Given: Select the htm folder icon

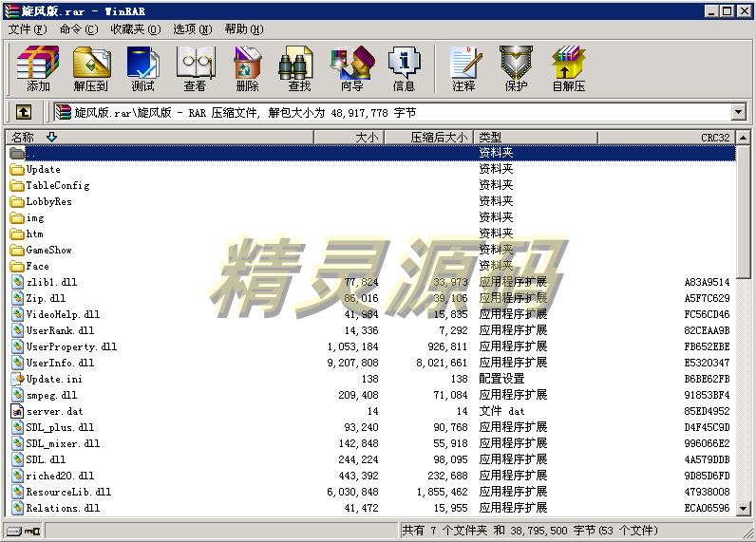Looking at the screenshot, I should coord(17,234).
